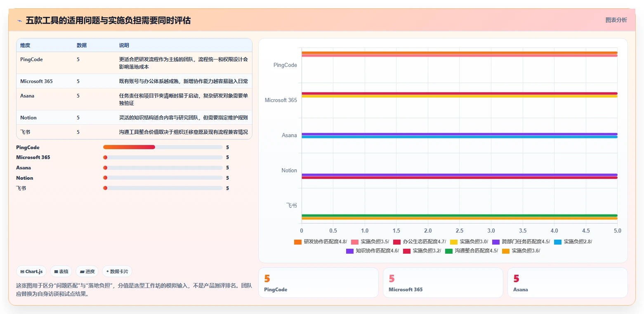Click the light blue Asana chart bar
644x314 pixels.
[459, 137]
